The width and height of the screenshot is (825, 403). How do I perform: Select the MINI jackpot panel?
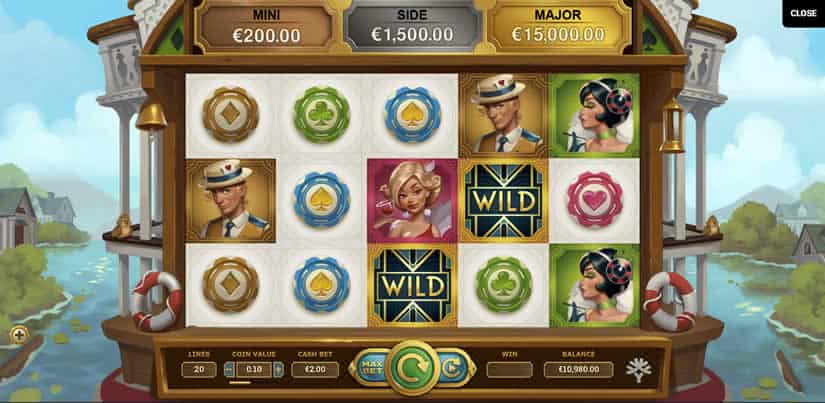(266, 27)
